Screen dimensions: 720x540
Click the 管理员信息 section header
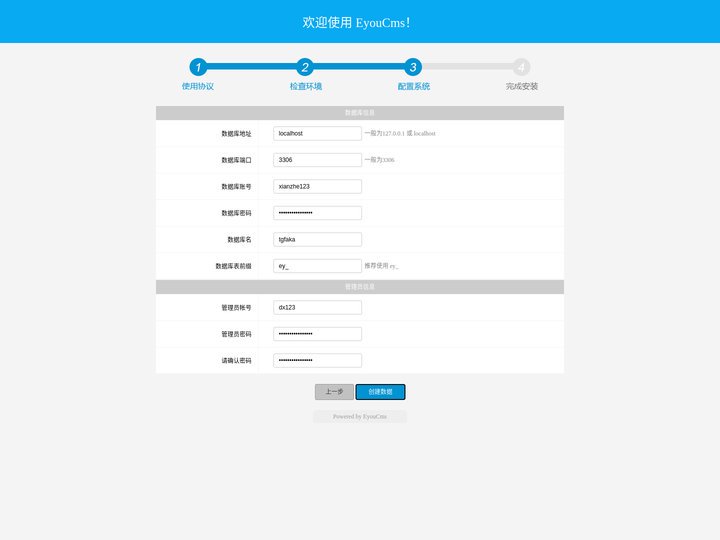click(360, 287)
